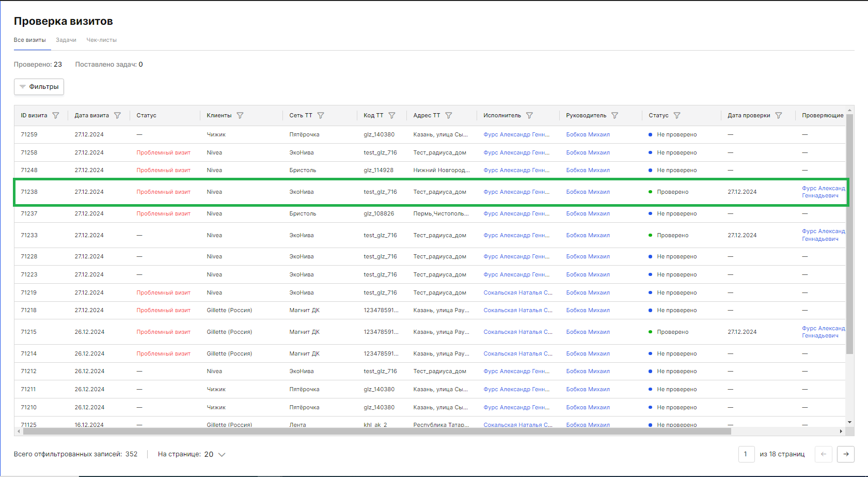This screenshot has width=868, height=477.
Task: Open Сокальская Наталья link in visit 71219 row
Action: (x=518, y=293)
